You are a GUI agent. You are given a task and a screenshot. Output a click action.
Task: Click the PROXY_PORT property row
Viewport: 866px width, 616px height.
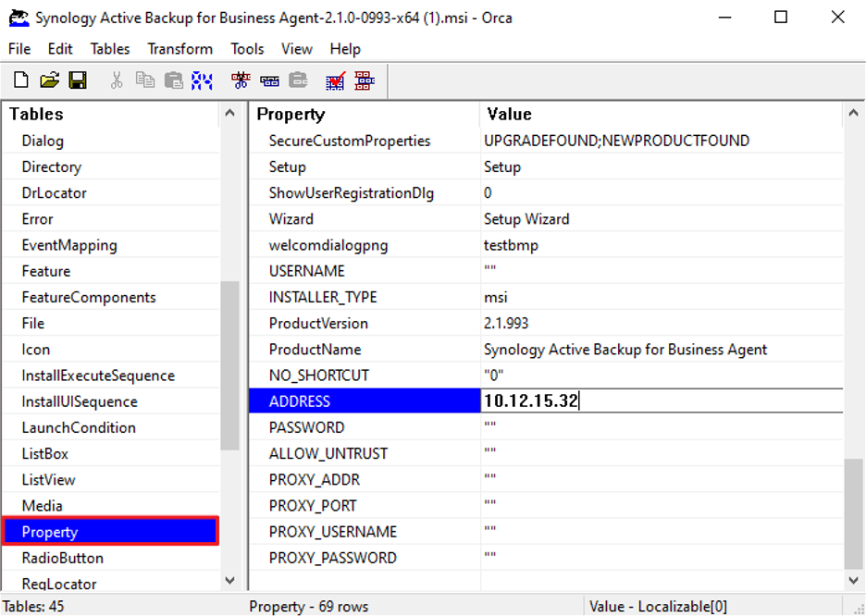(546, 506)
